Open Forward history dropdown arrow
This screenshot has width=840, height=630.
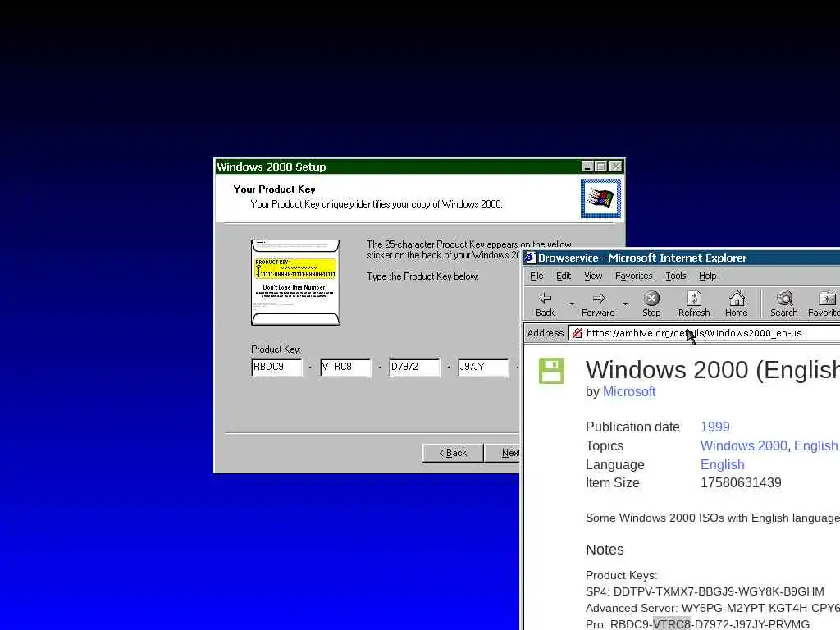(x=625, y=304)
